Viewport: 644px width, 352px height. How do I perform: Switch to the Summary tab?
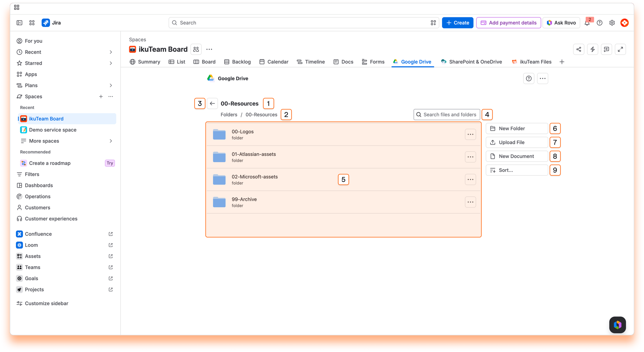[x=145, y=62]
